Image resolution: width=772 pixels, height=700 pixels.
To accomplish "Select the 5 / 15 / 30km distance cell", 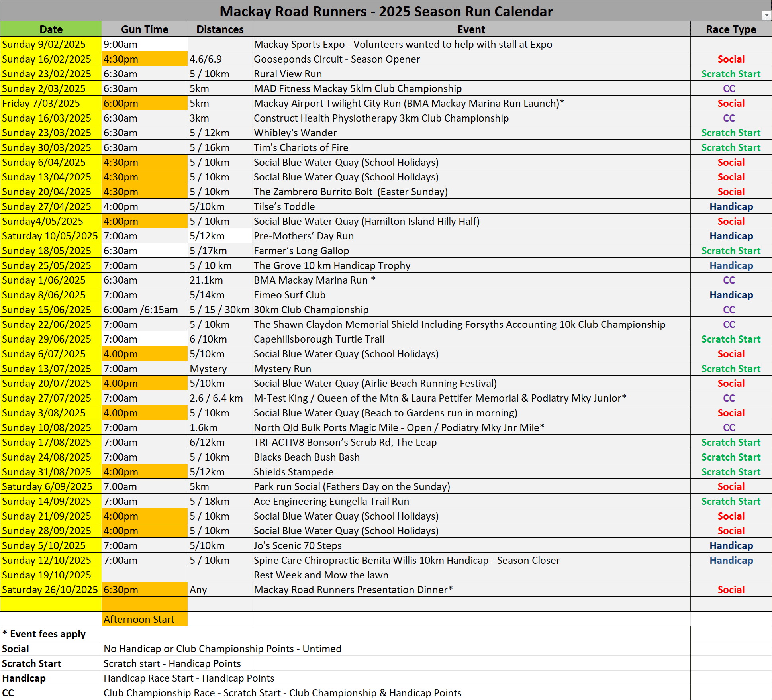I will click(220, 310).
